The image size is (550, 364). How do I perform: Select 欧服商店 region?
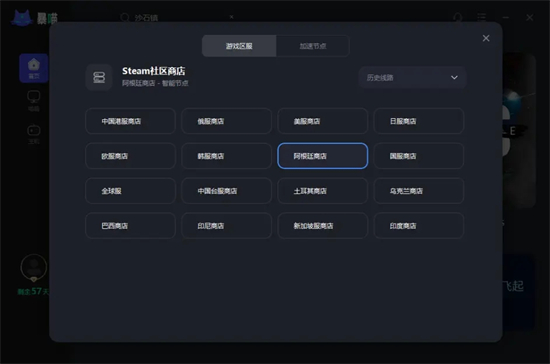pyautogui.click(x=130, y=156)
